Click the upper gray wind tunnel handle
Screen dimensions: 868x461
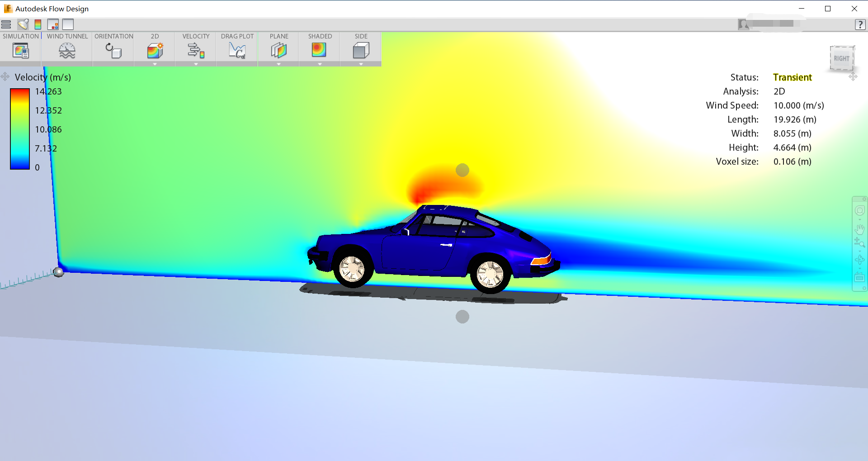[x=462, y=170]
